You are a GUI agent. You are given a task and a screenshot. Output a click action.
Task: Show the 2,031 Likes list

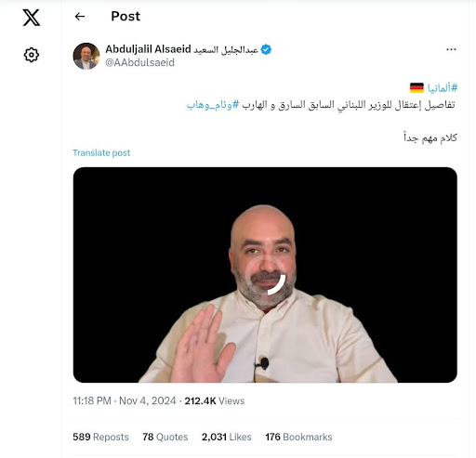coord(227,437)
